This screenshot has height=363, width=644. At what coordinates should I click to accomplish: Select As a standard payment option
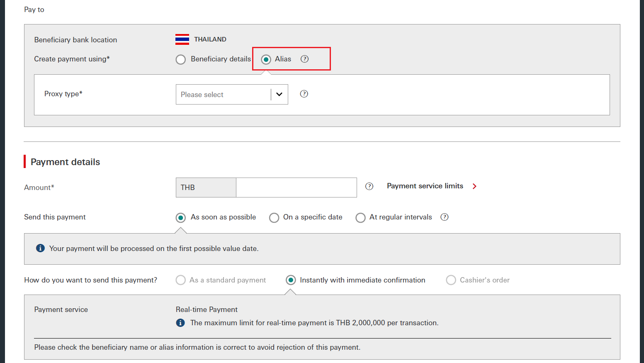tap(181, 280)
